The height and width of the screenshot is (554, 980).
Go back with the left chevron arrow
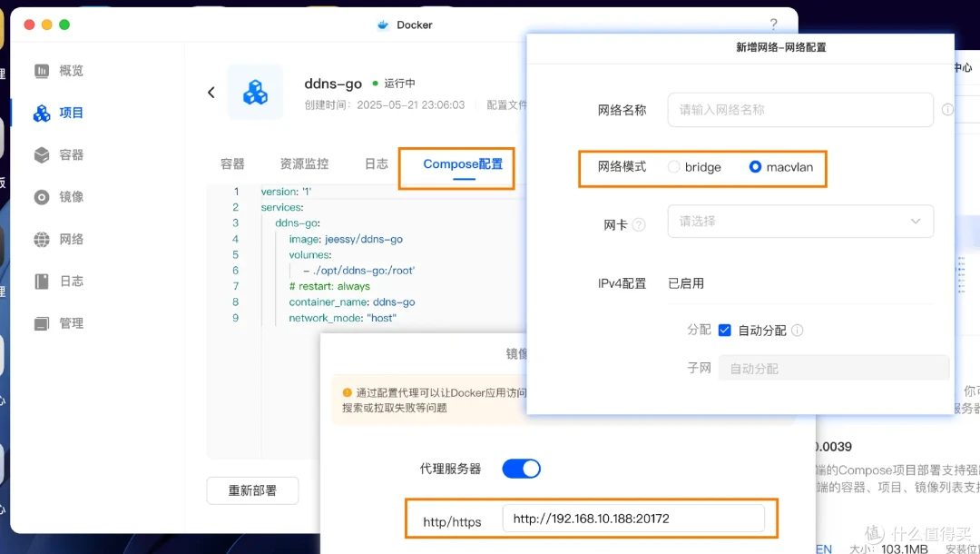(211, 93)
